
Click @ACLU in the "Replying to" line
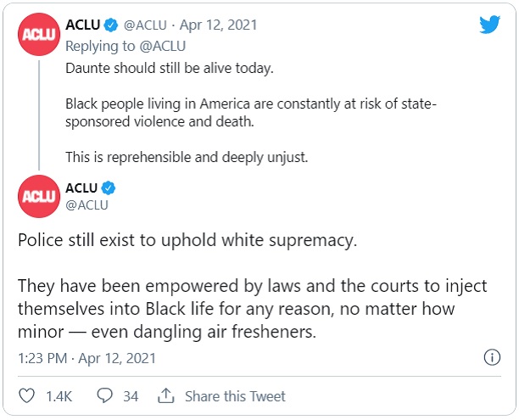[161, 45]
